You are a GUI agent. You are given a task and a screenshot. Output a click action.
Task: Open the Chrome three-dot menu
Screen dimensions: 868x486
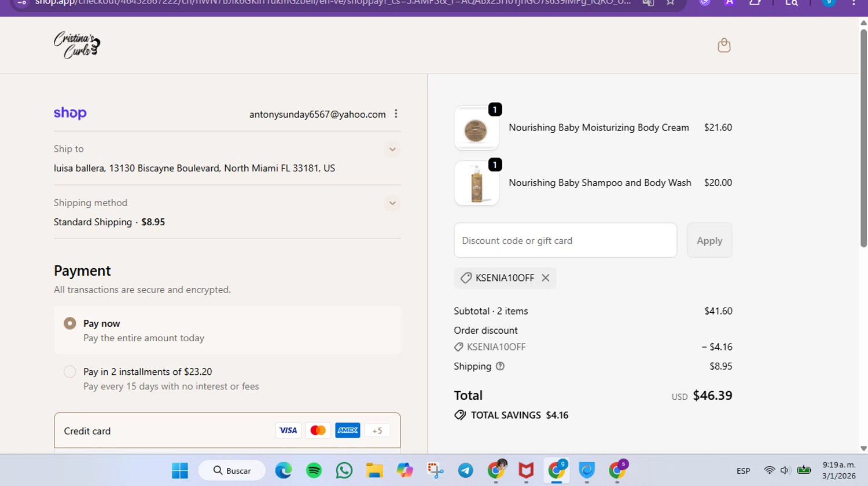point(854,3)
